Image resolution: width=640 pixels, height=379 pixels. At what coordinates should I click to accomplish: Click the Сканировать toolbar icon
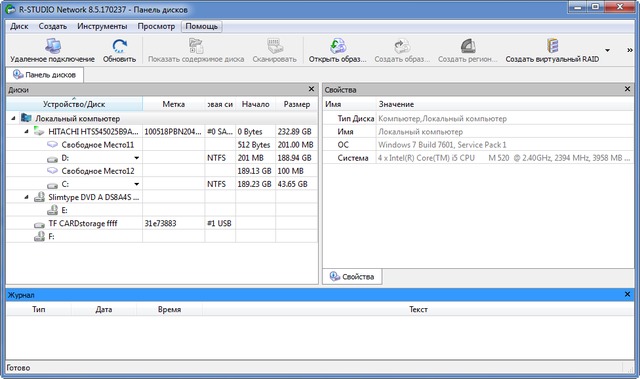coord(275,46)
